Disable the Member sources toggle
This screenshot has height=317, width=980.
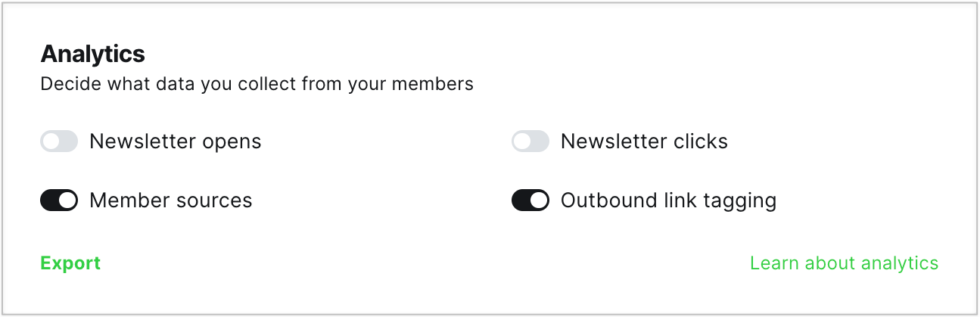[59, 200]
